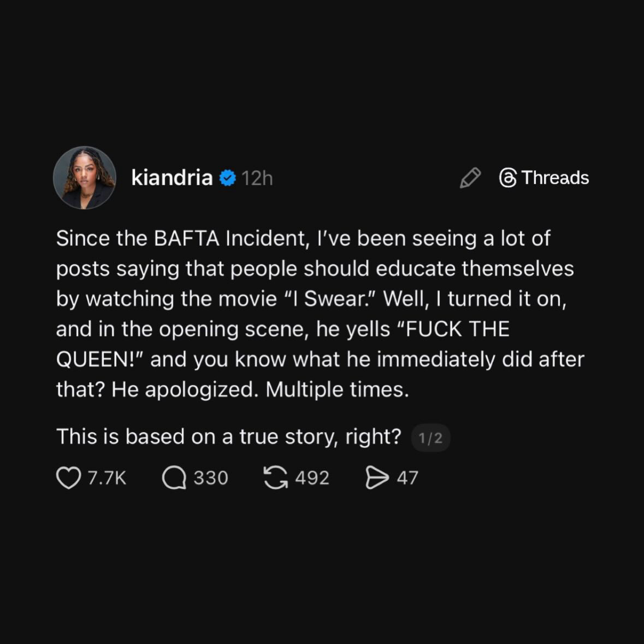Share the post with the paper plane icon
This screenshot has height=644, width=644.
(377, 478)
